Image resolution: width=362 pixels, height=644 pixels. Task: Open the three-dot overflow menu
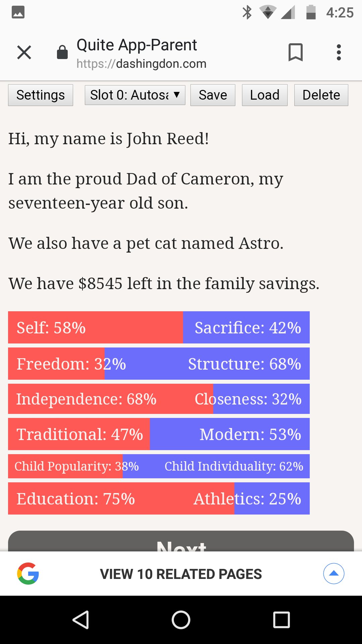(339, 52)
